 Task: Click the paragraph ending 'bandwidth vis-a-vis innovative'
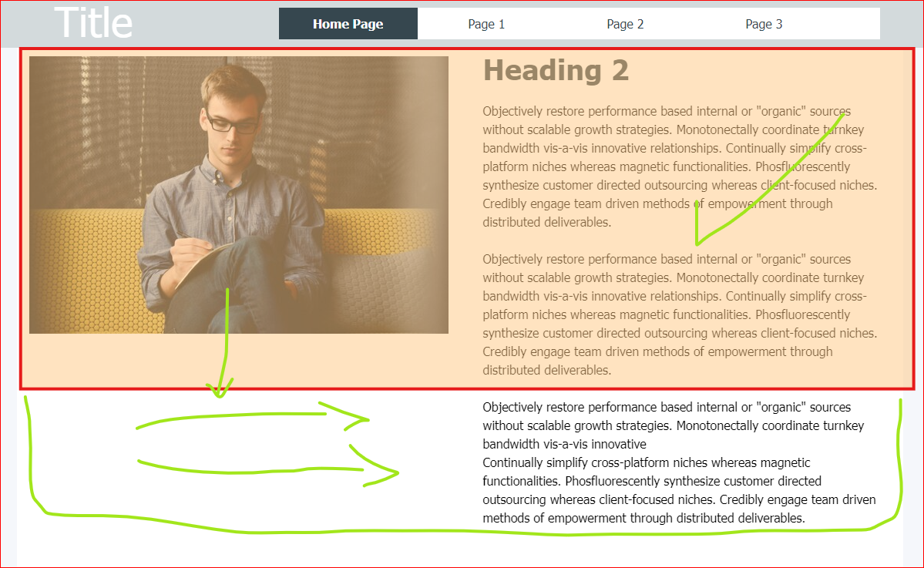673,425
